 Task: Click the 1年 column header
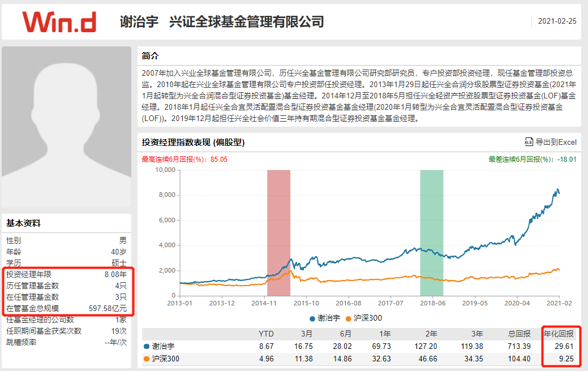(385, 334)
